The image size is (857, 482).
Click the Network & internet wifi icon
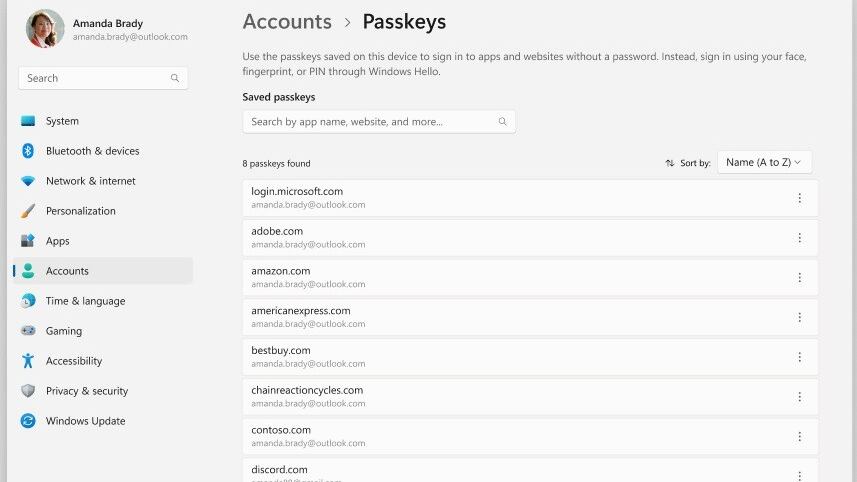pyautogui.click(x=28, y=181)
